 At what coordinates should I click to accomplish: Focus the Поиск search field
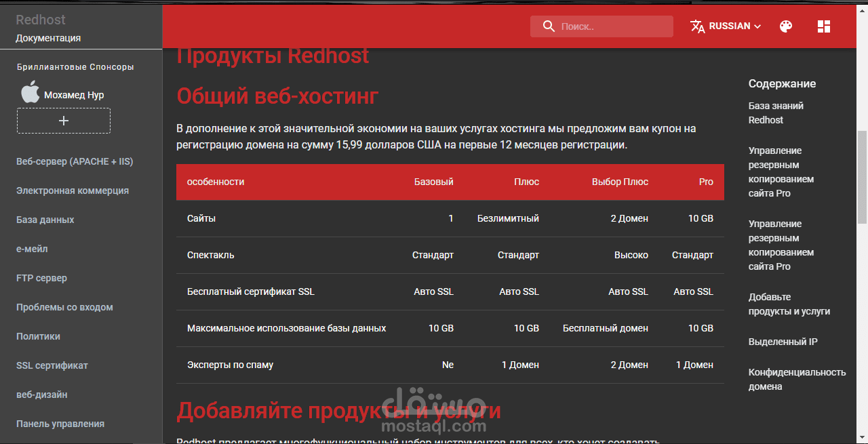[601, 26]
